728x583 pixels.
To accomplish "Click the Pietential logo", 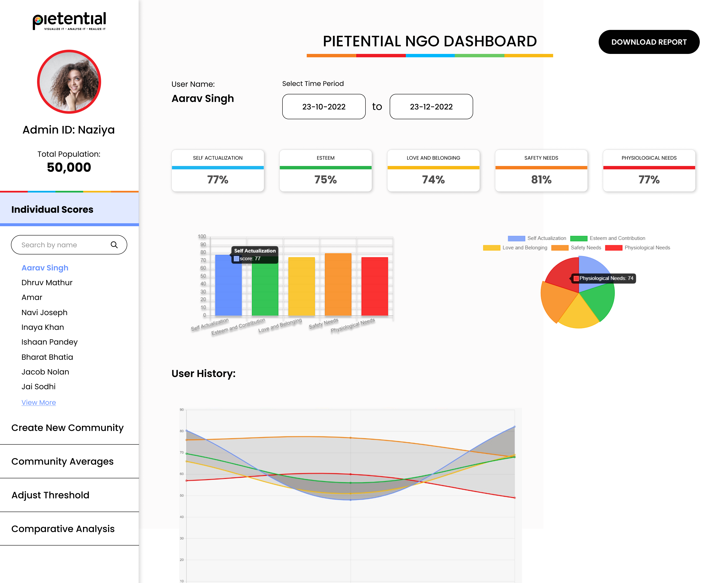I will (x=69, y=21).
